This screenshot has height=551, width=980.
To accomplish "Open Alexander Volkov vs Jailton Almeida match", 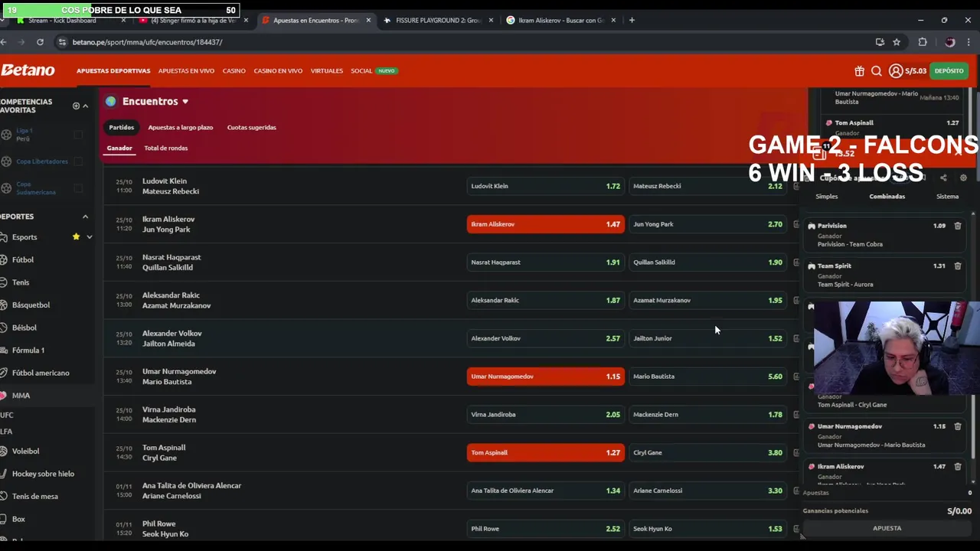I will (172, 338).
